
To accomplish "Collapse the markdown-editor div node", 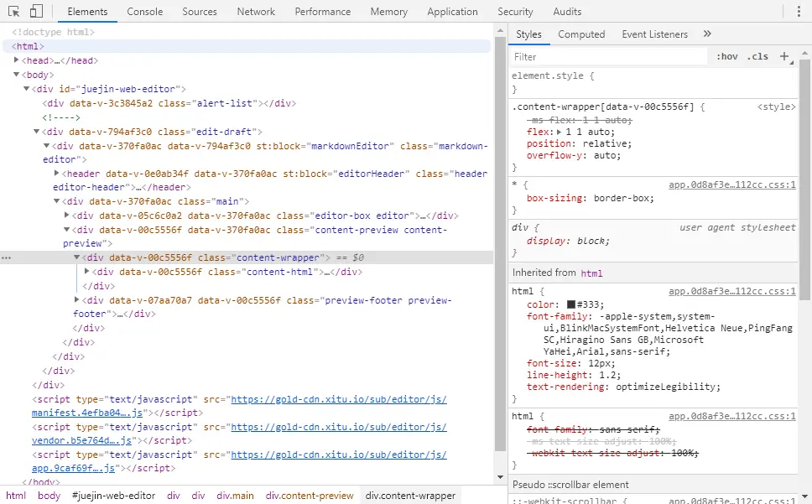I will pyautogui.click(x=46, y=145).
